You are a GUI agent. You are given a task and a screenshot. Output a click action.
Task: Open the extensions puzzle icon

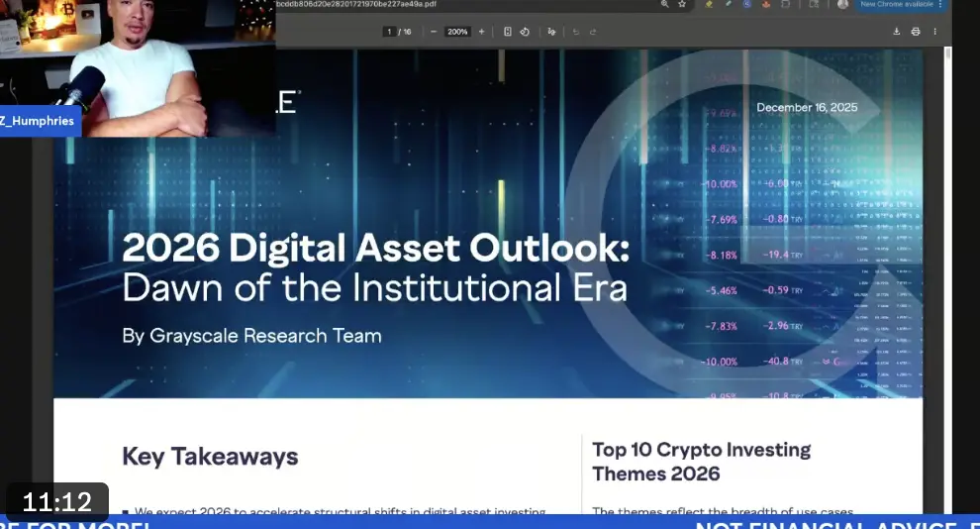786,4
